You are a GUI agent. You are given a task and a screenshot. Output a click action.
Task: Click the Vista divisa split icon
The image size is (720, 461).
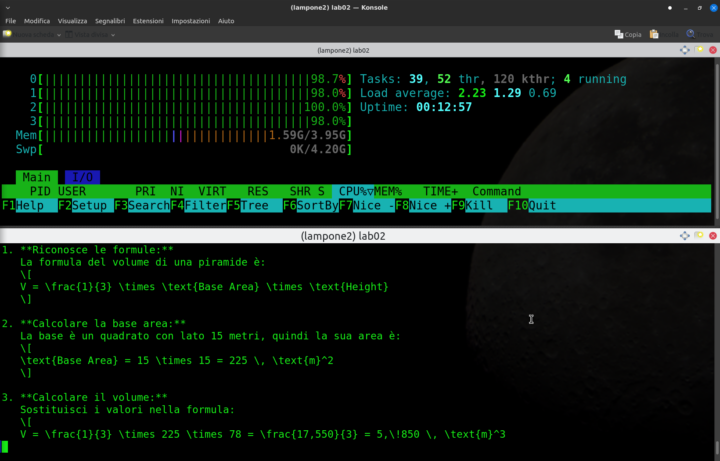pyautogui.click(x=87, y=34)
